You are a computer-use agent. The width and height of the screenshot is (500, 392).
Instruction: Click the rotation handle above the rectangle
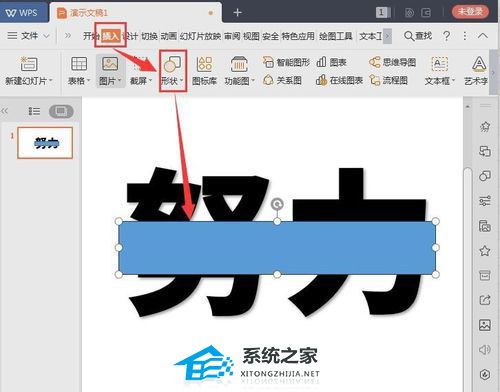(277, 204)
